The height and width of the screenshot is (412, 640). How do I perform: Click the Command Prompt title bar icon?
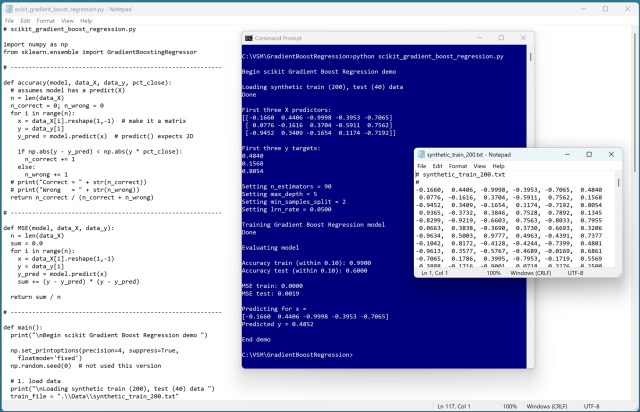249,38
